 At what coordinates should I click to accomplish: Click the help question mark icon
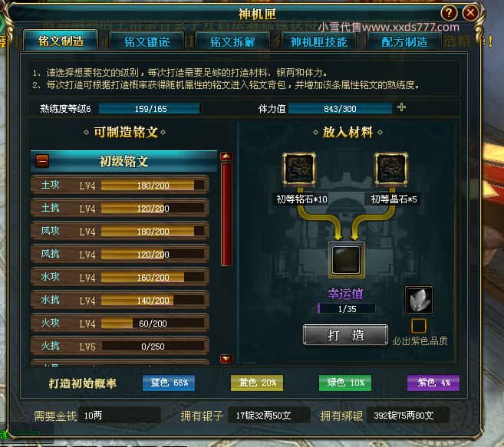click(449, 13)
